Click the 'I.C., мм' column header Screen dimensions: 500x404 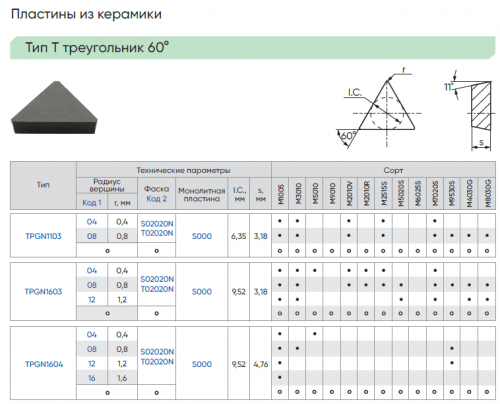pyautogui.click(x=239, y=194)
